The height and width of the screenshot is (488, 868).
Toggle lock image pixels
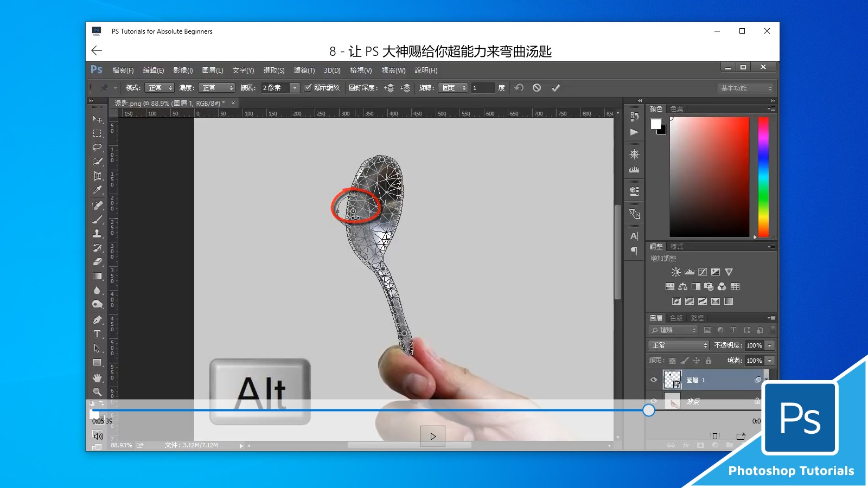[x=685, y=361]
